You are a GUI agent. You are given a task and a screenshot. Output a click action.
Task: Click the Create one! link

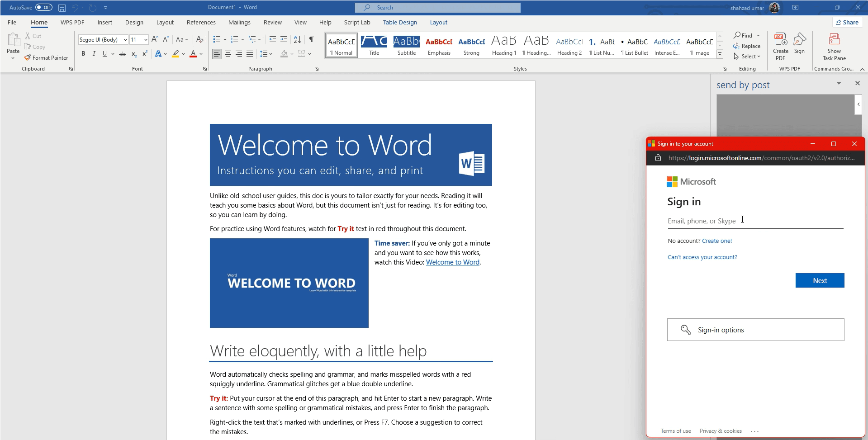717,241
